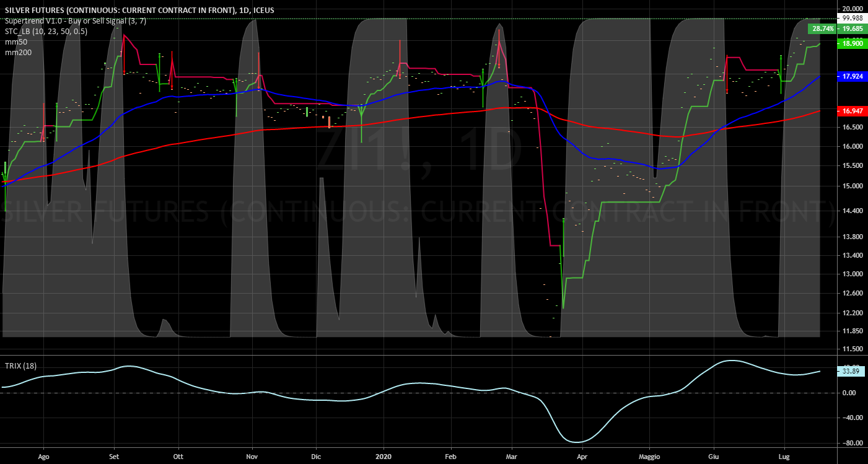Click the mm200 indicator label
Screen dimensions: 868x464
17,53
